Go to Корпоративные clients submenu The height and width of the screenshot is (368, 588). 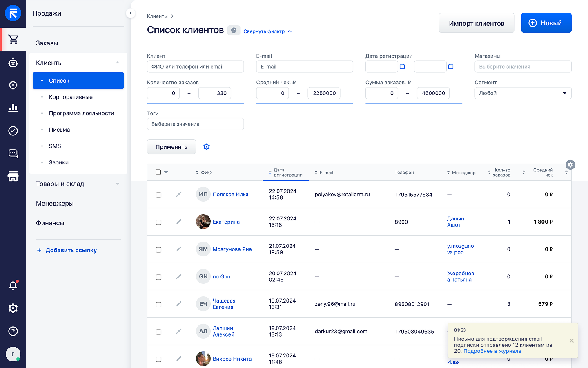[x=71, y=97]
